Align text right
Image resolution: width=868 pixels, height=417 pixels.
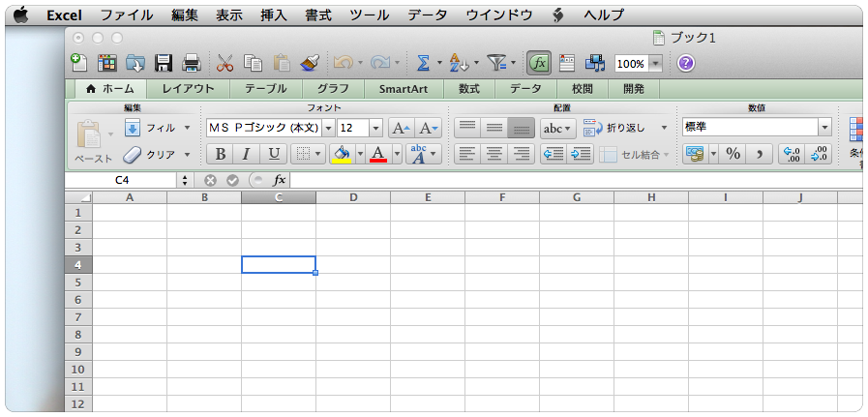coord(521,154)
